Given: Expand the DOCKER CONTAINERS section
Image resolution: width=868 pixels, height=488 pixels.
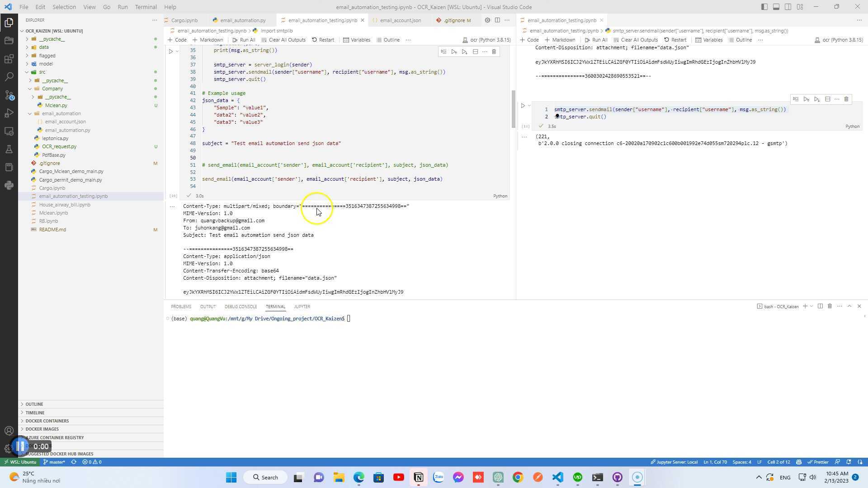Looking at the screenshot, I should [x=47, y=421].
